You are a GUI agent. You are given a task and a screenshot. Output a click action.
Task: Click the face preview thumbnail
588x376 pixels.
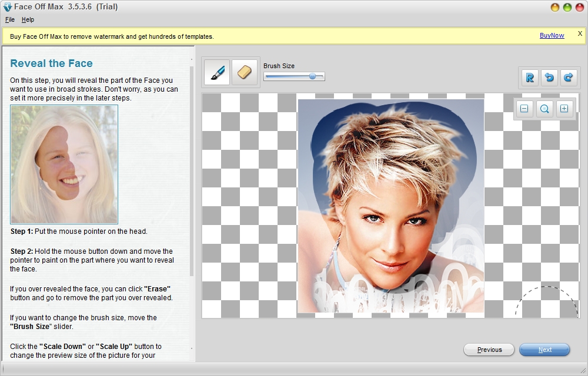pyautogui.click(x=64, y=164)
